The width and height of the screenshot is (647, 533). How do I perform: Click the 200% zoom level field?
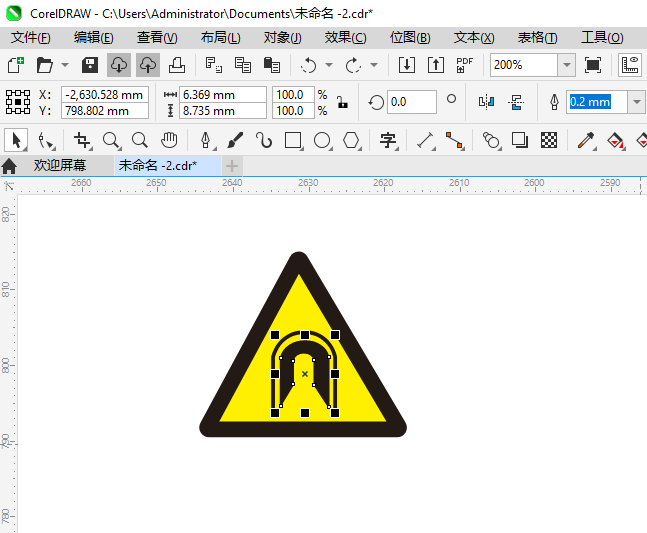(524, 65)
